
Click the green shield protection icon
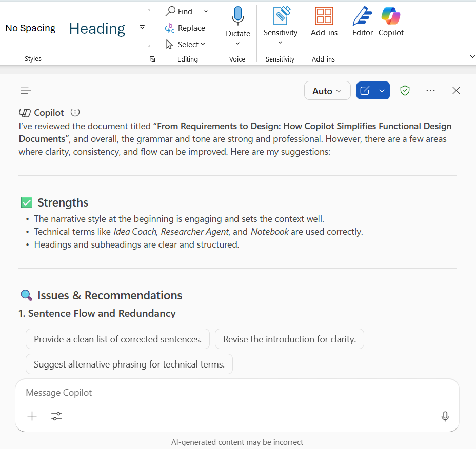pos(405,90)
